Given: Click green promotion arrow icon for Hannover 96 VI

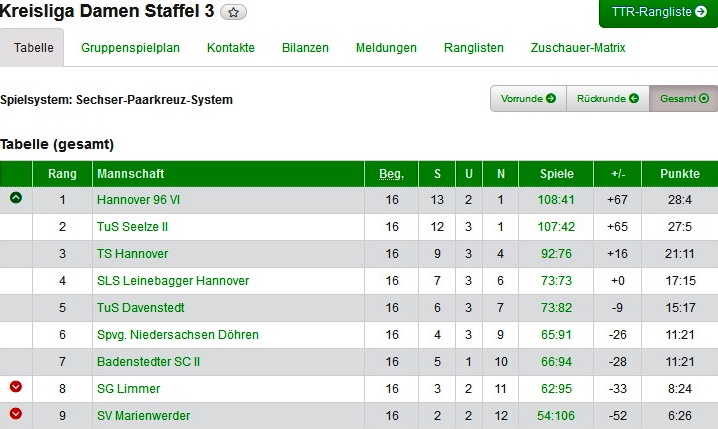Looking at the screenshot, I should (x=15, y=198).
